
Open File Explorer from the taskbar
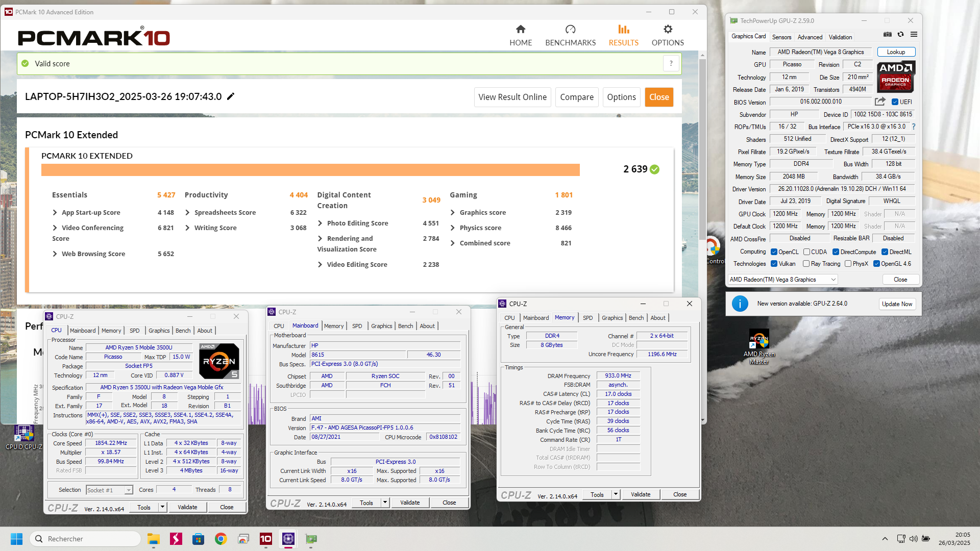(153, 539)
